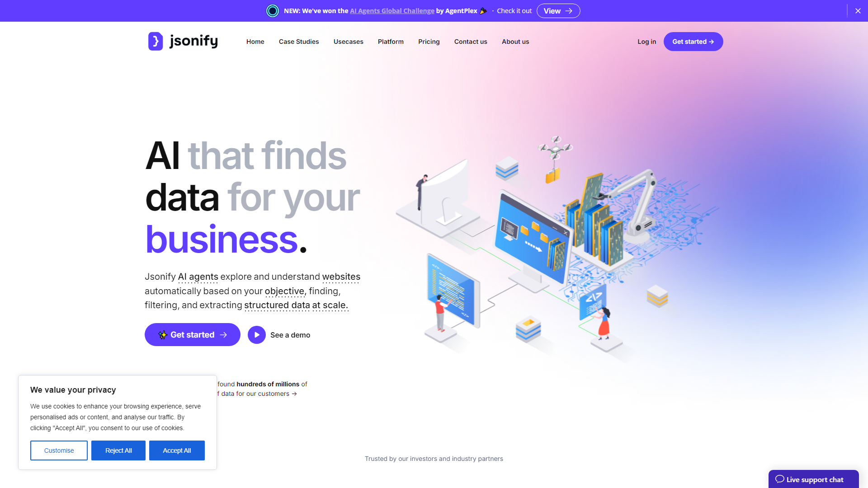Screen dimensions: 868x488
Task: Click the live support chat icon
Action: 778,480
